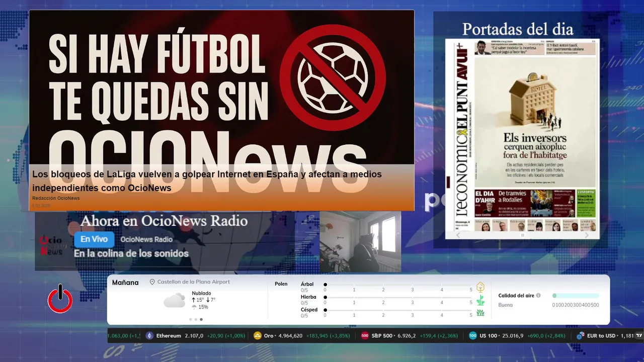Click the location pin icon before Castellon
Viewport: 644px width, 362px height.
click(152, 282)
